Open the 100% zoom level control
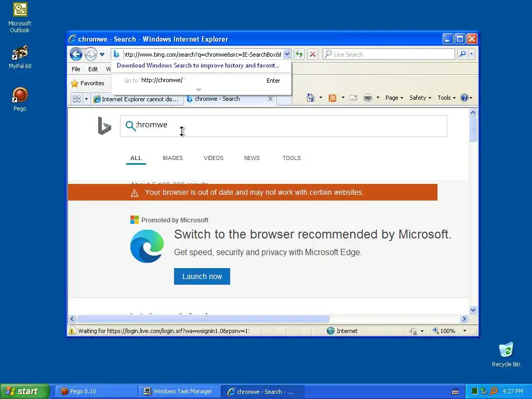The height and width of the screenshot is (399, 532). [x=448, y=331]
